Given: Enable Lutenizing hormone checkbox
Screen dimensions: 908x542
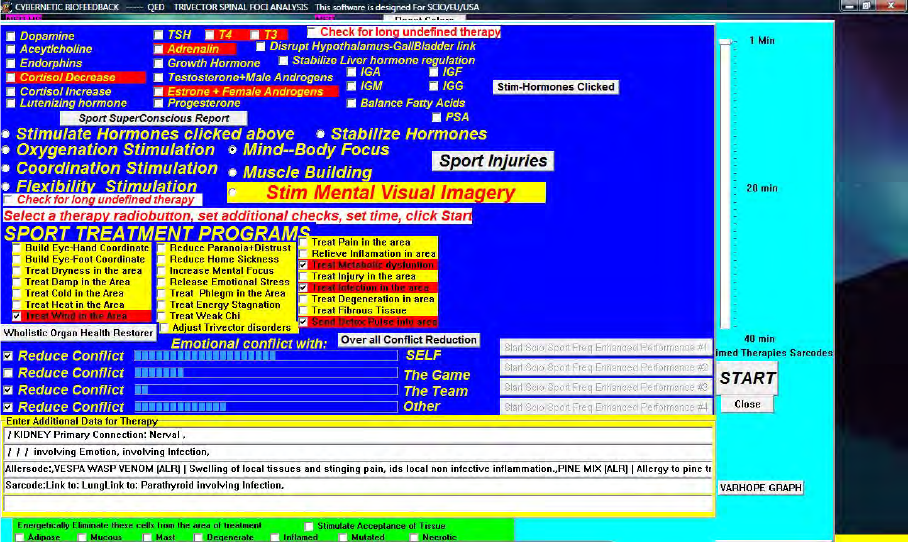Looking at the screenshot, I should coord(10,103).
